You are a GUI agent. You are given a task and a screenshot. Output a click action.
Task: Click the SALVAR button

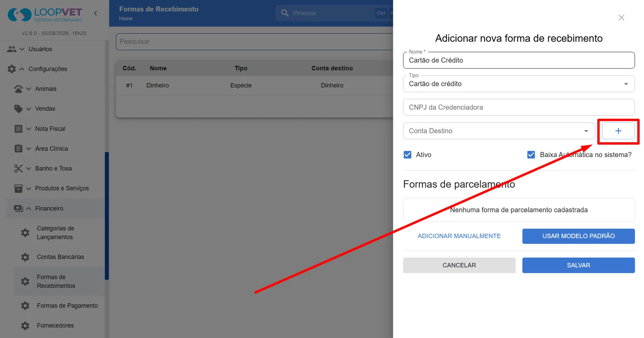(x=578, y=265)
